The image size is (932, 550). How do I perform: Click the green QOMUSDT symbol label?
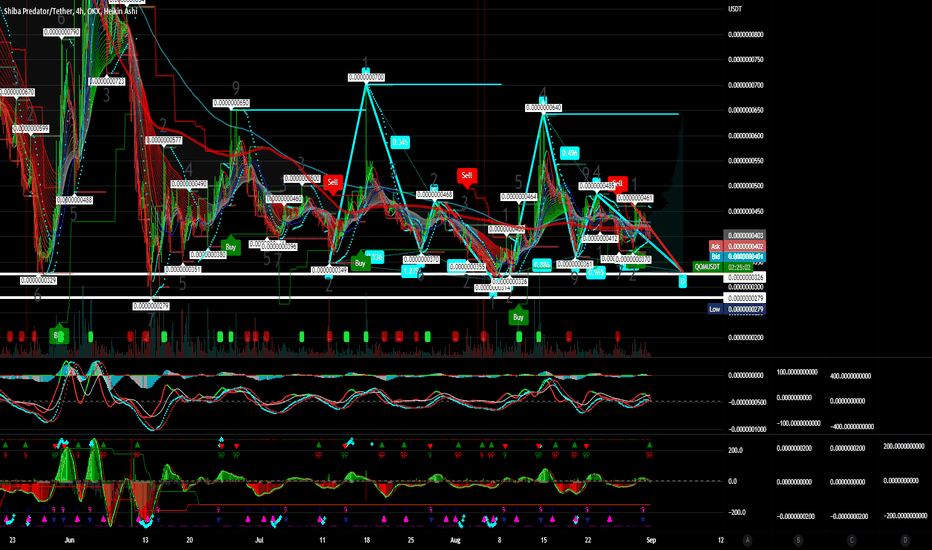tap(707, 267)
